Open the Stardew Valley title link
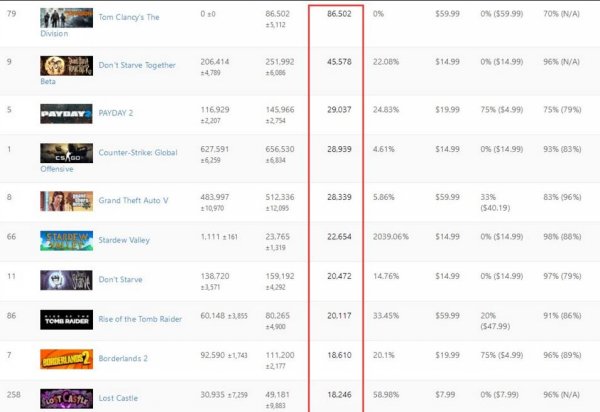Viewport: 600px width, 412px height. point(126,240)
